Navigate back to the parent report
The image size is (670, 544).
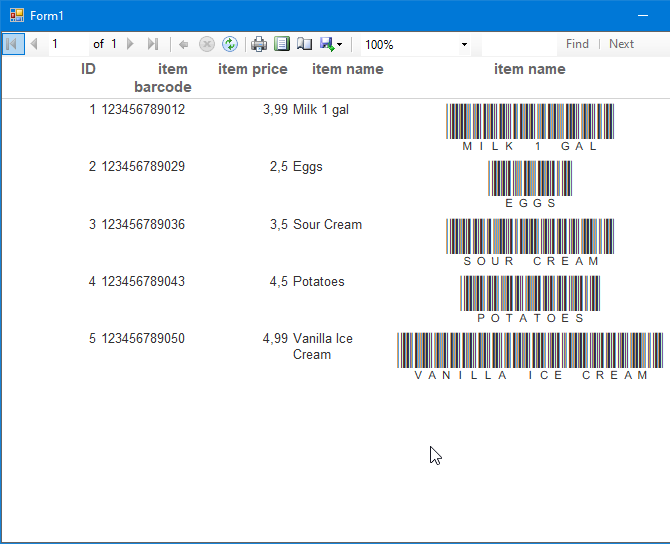(184, 44)
